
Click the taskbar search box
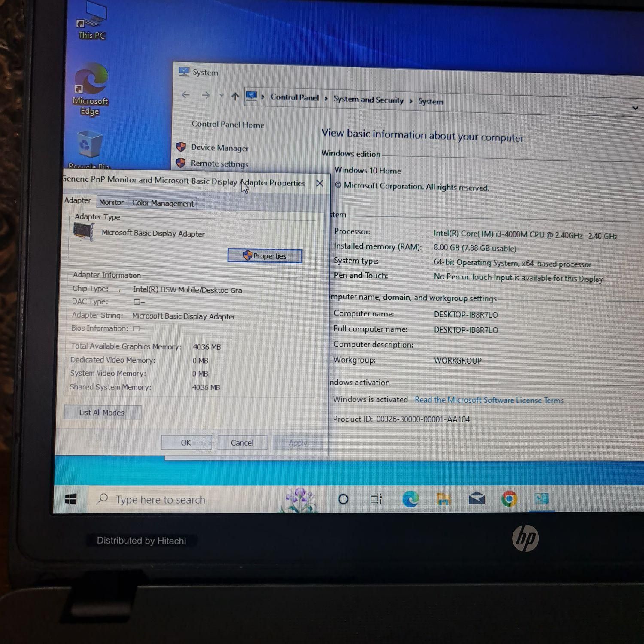pos(205,500)
